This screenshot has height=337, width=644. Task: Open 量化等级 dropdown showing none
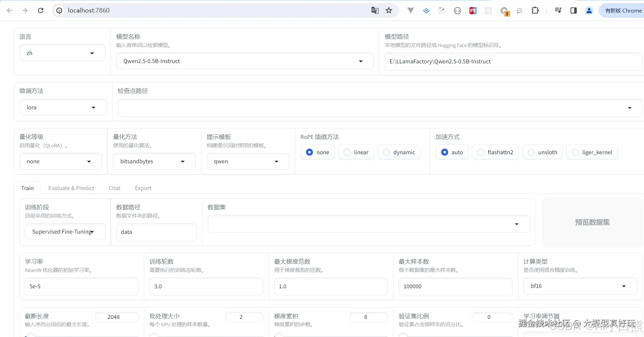click(x=61, y=161)
